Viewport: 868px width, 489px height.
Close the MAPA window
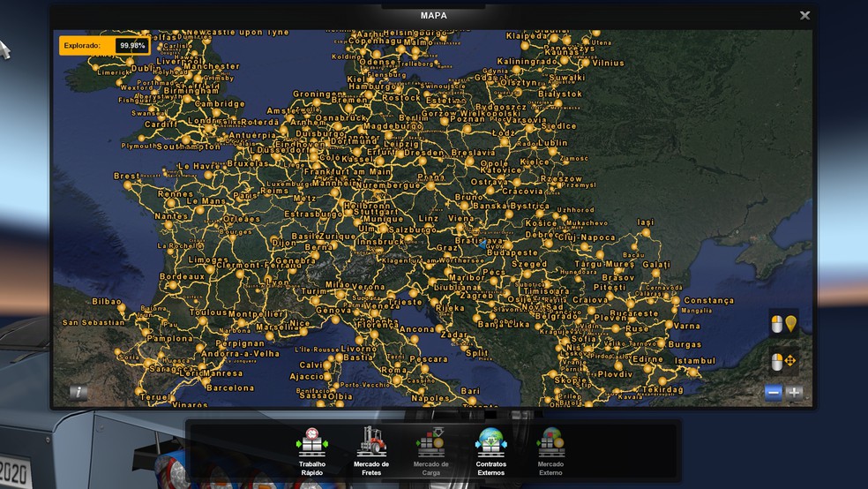(804, 16)
